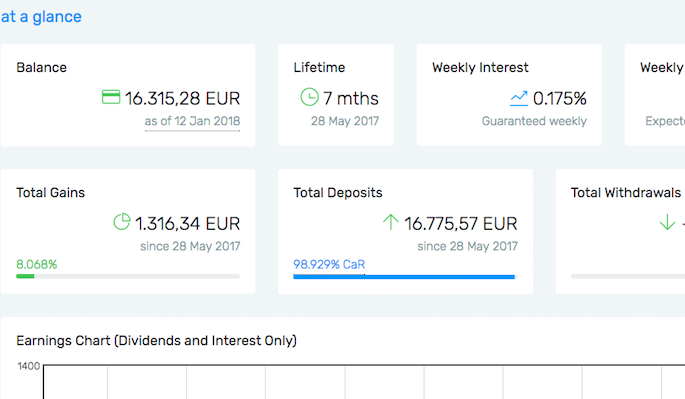685x399 pixels.
Task: Click the Total Gains pie chart icon
Action: pos(122,222)
